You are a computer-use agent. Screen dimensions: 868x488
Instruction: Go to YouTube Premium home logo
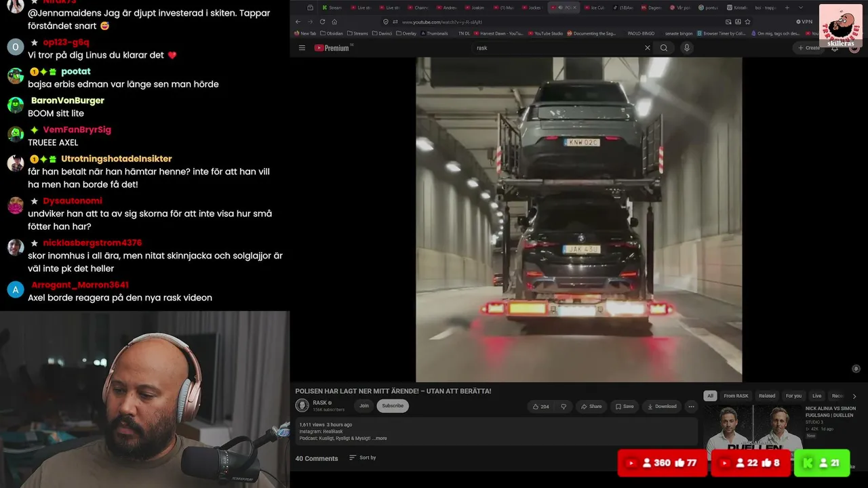pyautogui.click(x=332, y=47)
